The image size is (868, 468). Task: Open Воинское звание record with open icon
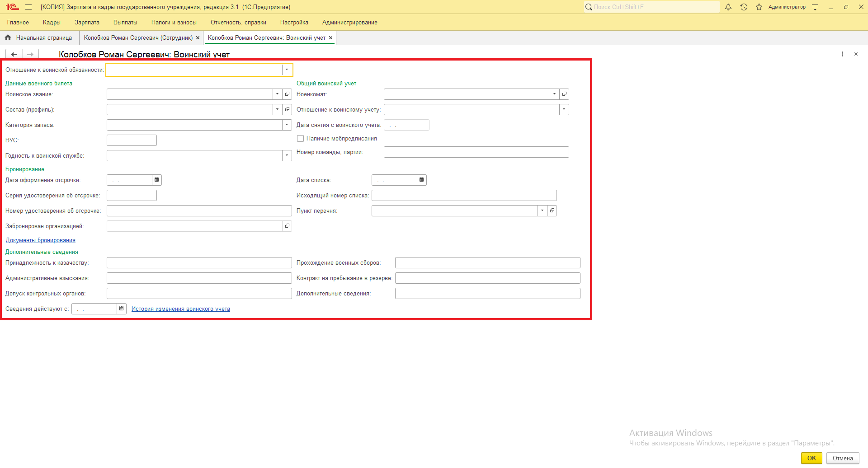(x=287, y=94)
